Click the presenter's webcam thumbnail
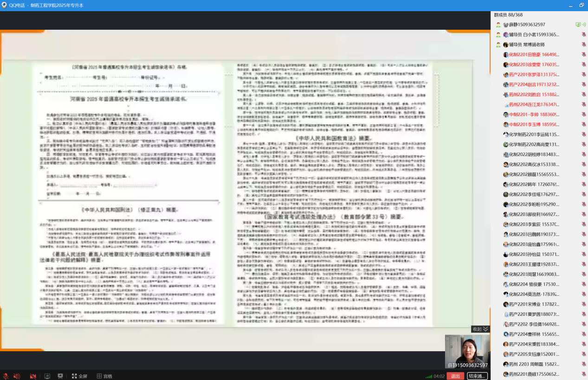Screen dimensions: 588x380 click(467, 351)
